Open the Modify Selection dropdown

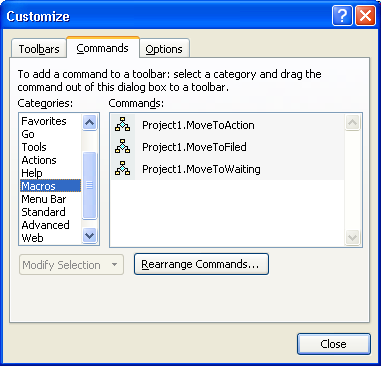coord(71,265)
